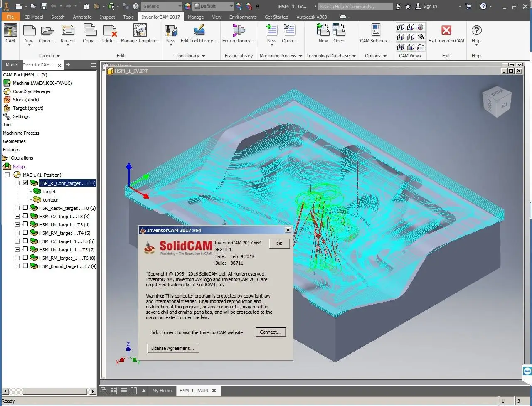The width and height of the screenshot is (532, 406).
Task: Click Open in Machining Process group
Action: (x=289, y=34)
